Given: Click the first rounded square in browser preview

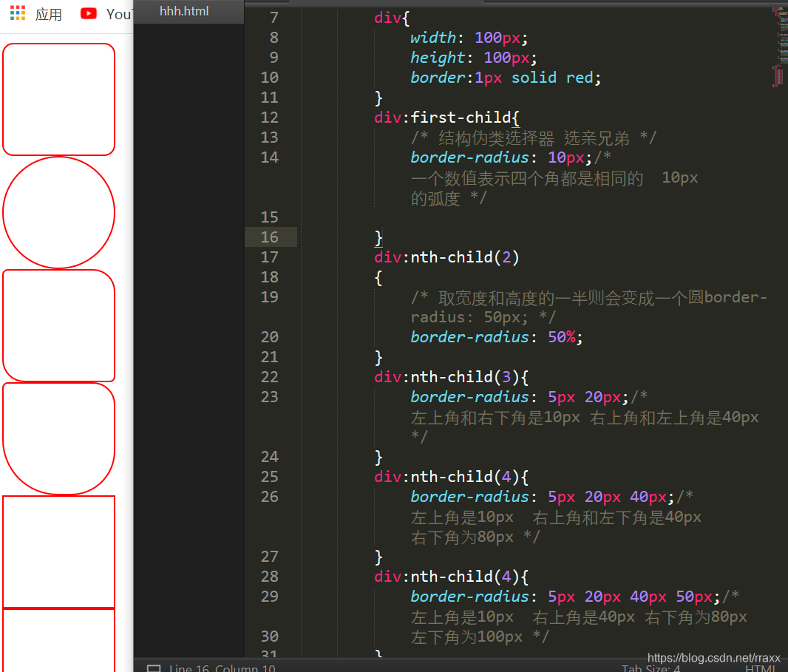Looking at the screenshot, I should pyautogui.click(x=59, y=99).
